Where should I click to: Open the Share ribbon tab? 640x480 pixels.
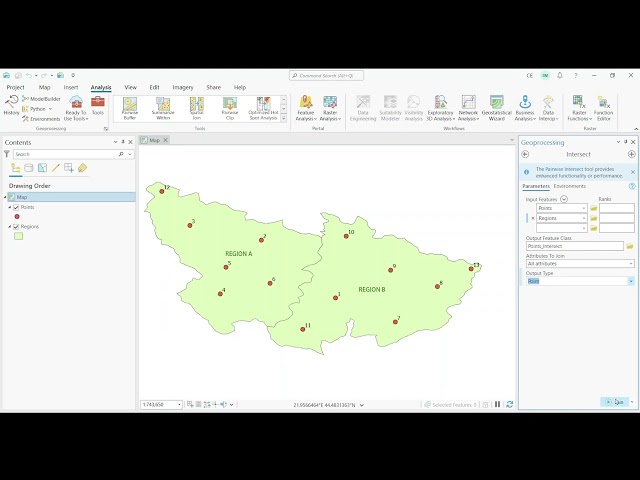click(x=213, y=87)
